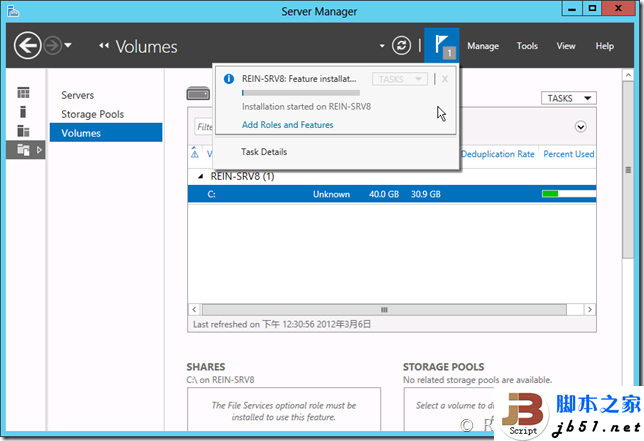Image resolution: width=644 pixels, height=441 pixels.
Task: Open Dashboard from the sidebar icon
Action: pyautogui.click(x=23, y=93)
